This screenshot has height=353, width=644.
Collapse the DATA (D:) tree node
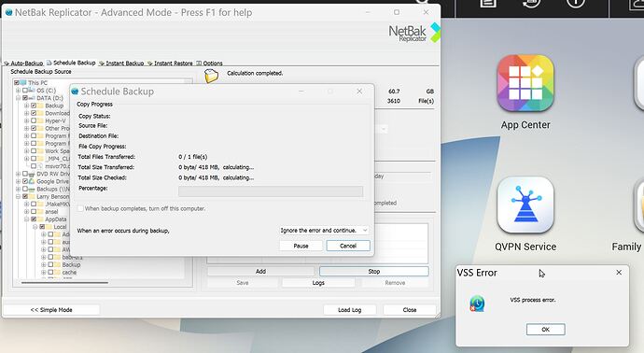coord(18,98)
